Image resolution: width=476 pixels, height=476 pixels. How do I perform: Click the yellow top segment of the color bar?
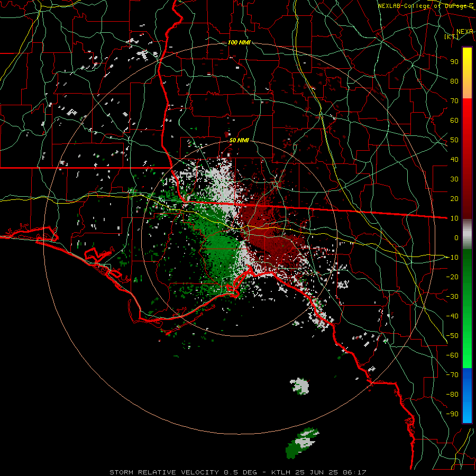(467, 73)
